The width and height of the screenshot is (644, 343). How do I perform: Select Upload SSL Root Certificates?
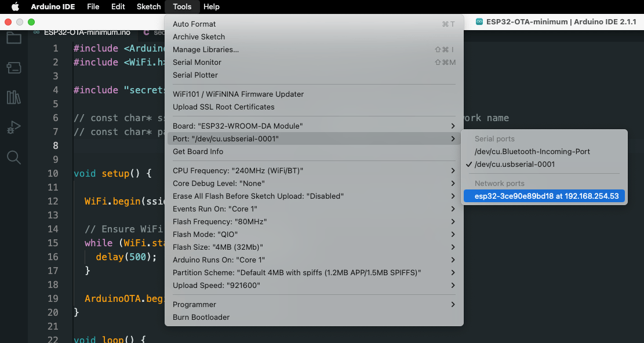coord(314,107)
